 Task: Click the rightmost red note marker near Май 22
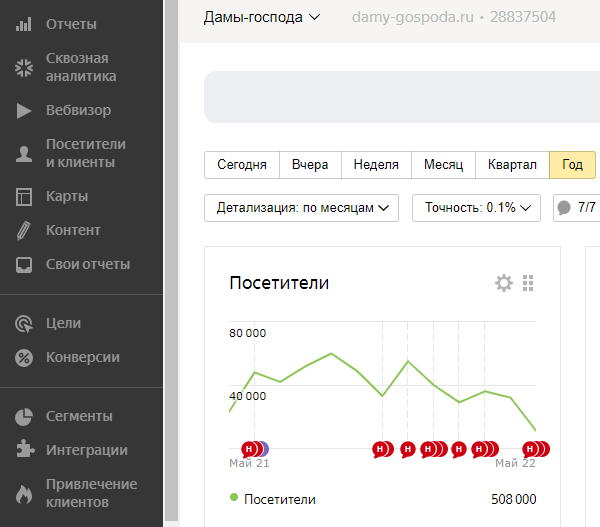(546, 449)
